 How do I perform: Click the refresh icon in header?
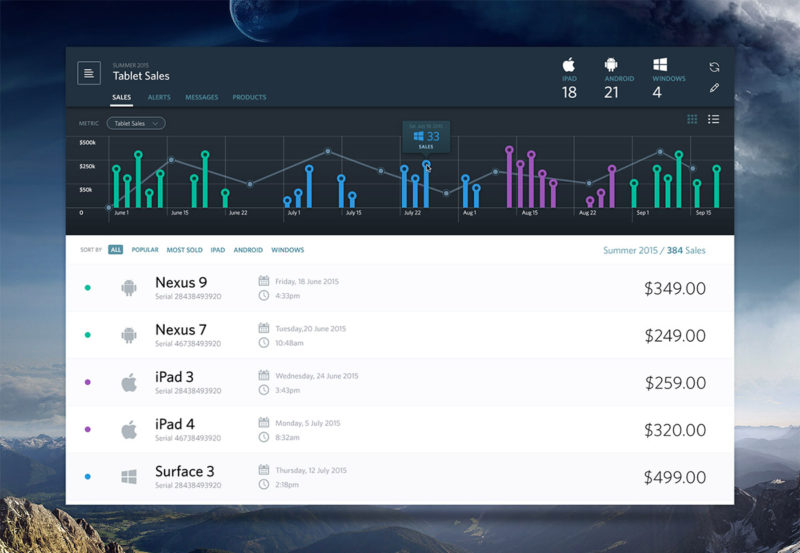714,67
